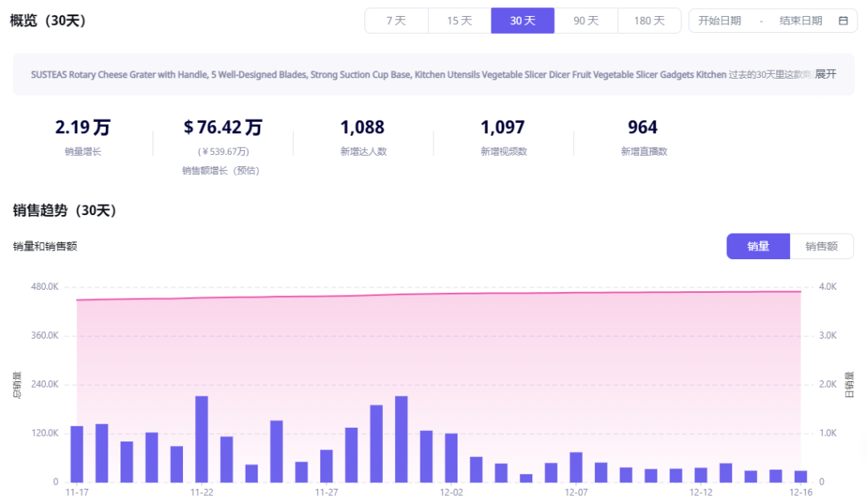Select the 7天 time range tab
Viewport: 867px width, 504px height.
[396, 21]
